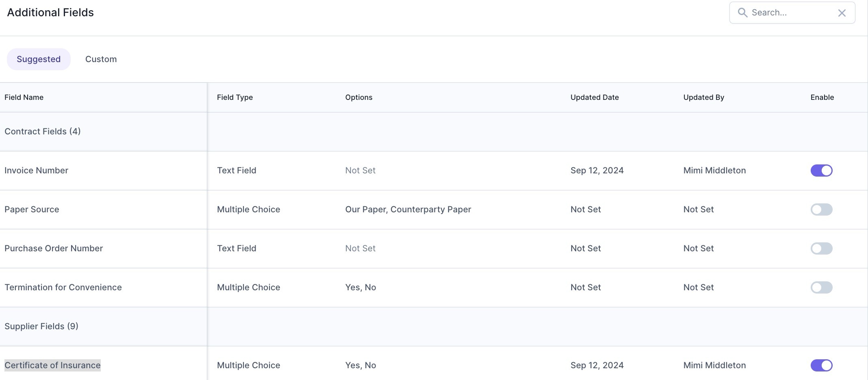Open the Certificate of Insurance field
The image size is (868, 380).
(x=52, y=365)
